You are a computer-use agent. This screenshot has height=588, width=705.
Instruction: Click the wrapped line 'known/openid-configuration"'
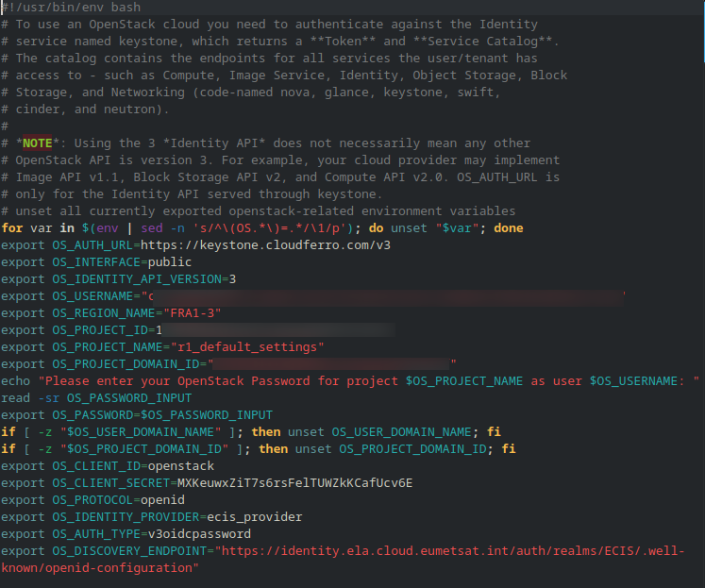[100, 568]
